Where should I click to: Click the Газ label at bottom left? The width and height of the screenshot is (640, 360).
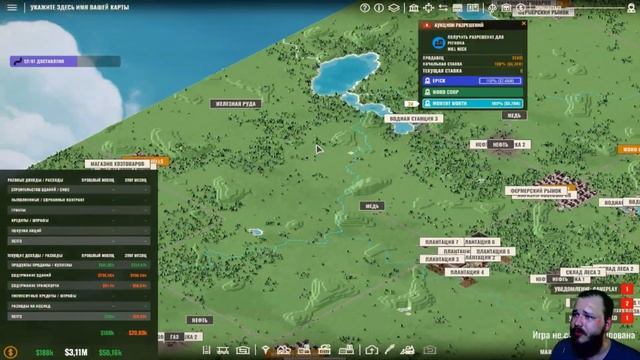point(174,337)
